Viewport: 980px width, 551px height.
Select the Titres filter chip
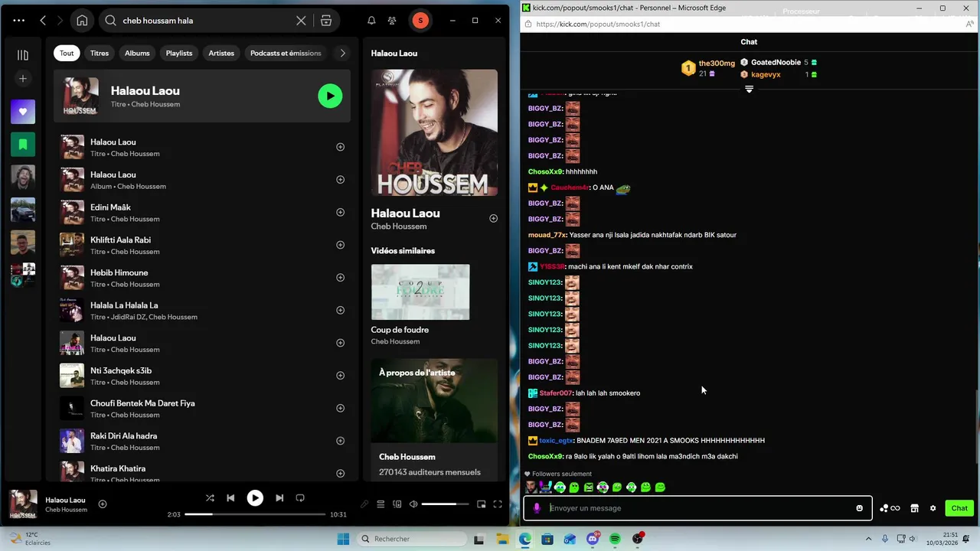[x=100, y=53]
